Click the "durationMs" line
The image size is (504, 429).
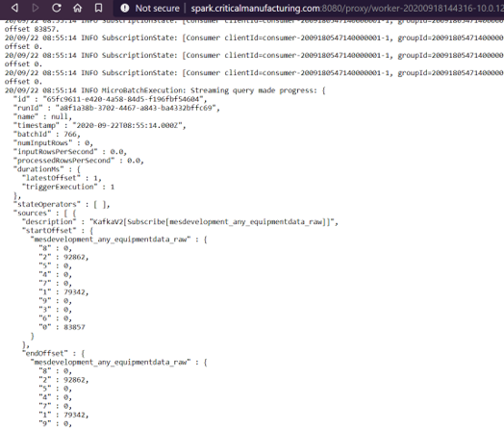pyautogui.click(x=47, y=169)
